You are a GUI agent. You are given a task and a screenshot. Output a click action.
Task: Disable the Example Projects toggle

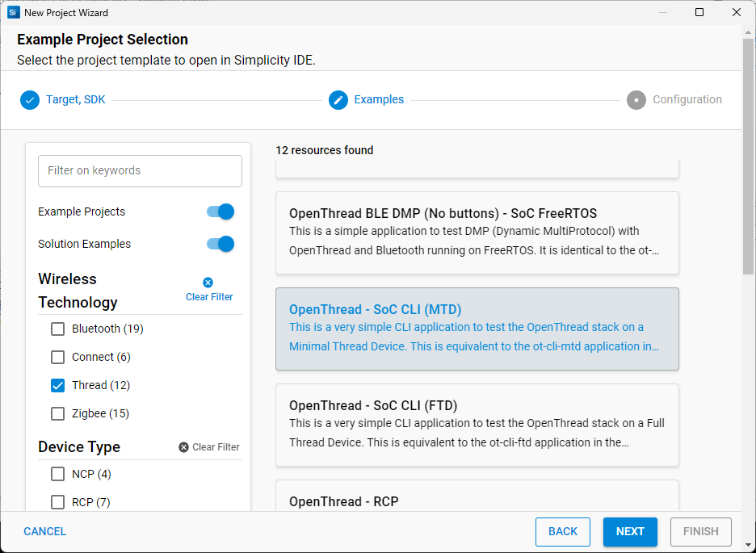(220, 212)
